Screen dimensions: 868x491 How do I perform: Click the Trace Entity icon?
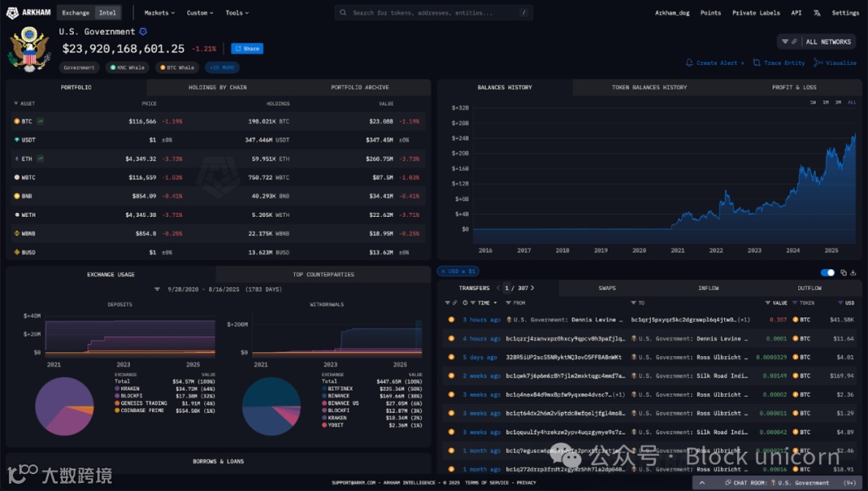tap(757, 63)
